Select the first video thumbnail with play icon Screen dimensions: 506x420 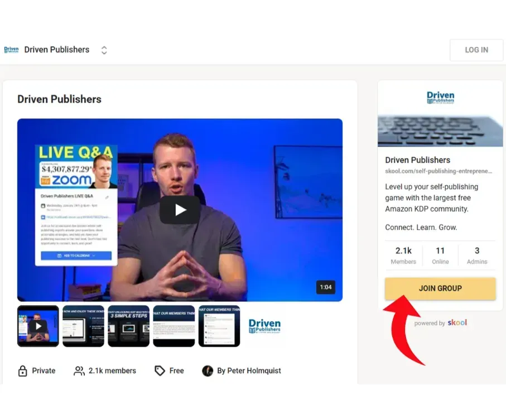(x=38, y=326)
